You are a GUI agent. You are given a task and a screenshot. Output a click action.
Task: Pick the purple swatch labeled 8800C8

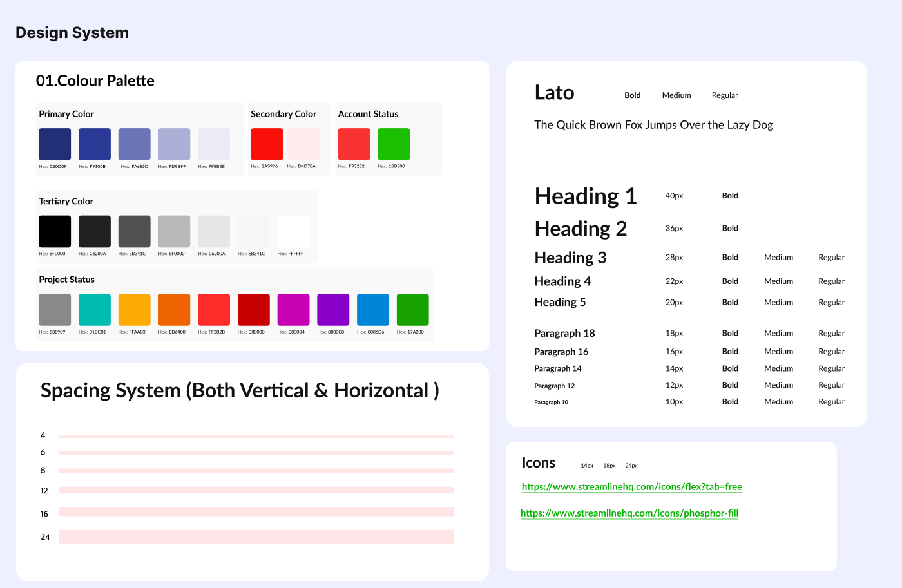pos(333,310)
